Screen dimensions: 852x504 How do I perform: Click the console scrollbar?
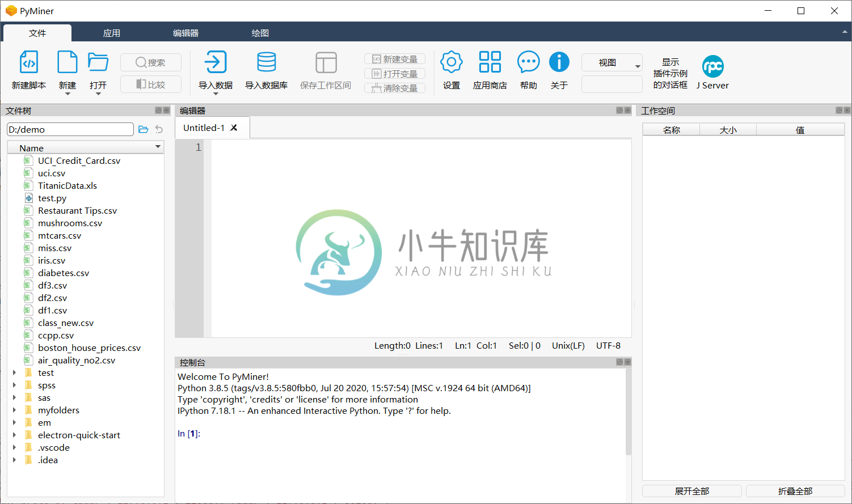pyautogui.click(x=629, y=412)
